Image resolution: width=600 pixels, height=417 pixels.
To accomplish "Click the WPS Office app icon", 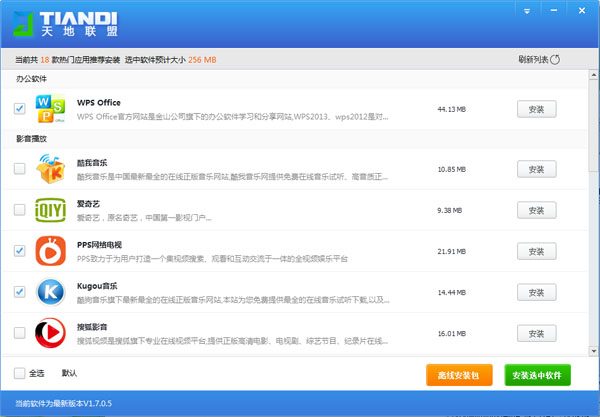I will 50,109.
